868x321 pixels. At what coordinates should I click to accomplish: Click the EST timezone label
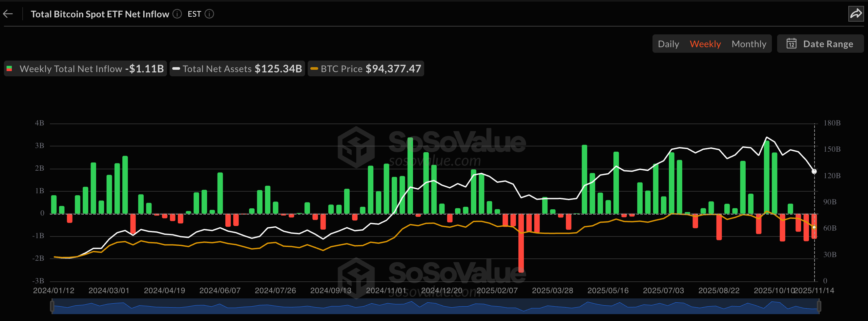194,14
